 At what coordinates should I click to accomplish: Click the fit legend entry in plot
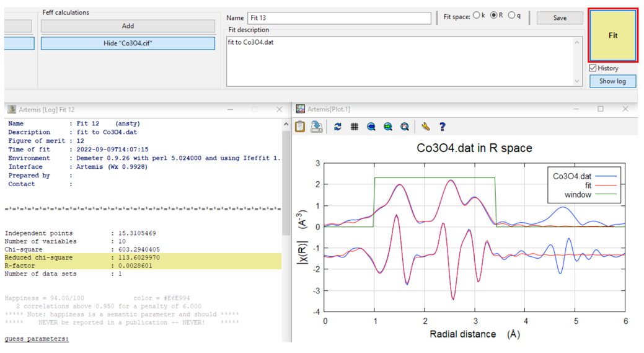click(x=601, y=185)
